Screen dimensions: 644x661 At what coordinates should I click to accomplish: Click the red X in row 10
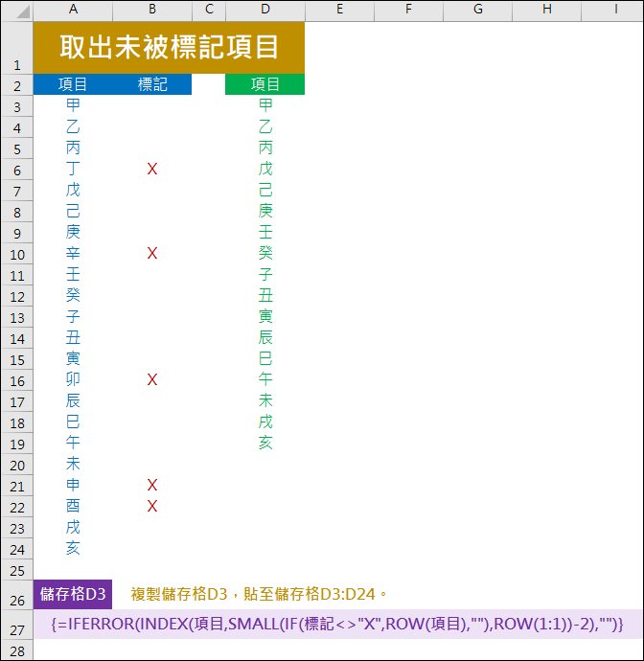[x=152, y=253]
